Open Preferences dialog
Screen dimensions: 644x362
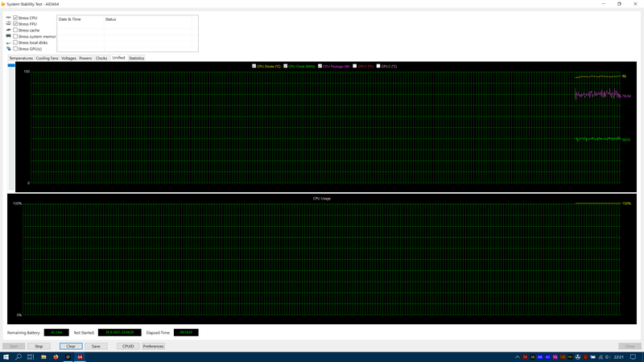[153, 347]
